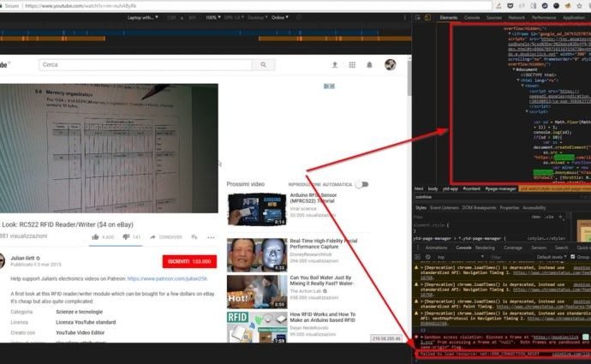Activate the DevTools inspect element picker icon
This screenshot has width=591, height=364.
[x=418, y=17]
